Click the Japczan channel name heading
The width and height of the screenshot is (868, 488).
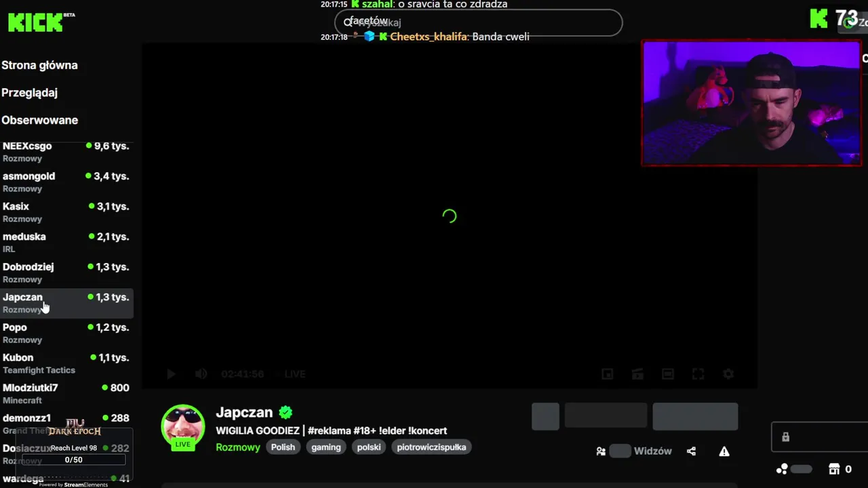(x=244, y=412)
